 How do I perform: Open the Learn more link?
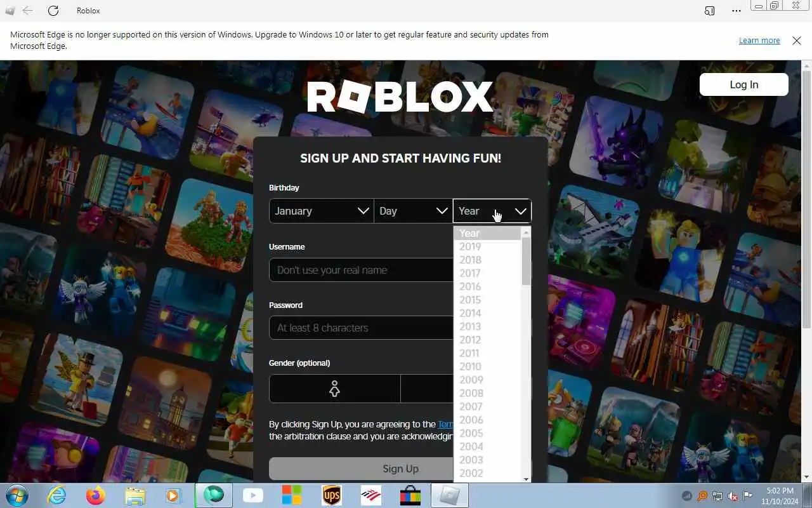tap(759, 41)
